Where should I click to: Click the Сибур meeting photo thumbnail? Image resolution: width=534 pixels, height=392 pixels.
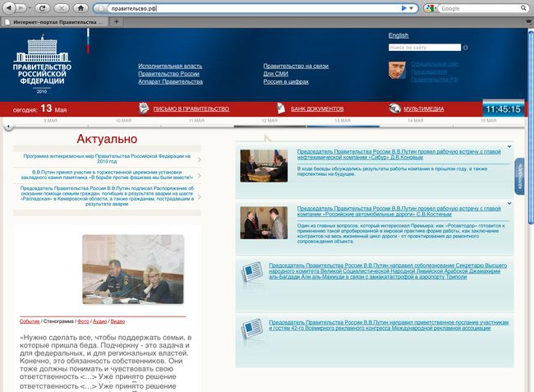coord(264,166)
